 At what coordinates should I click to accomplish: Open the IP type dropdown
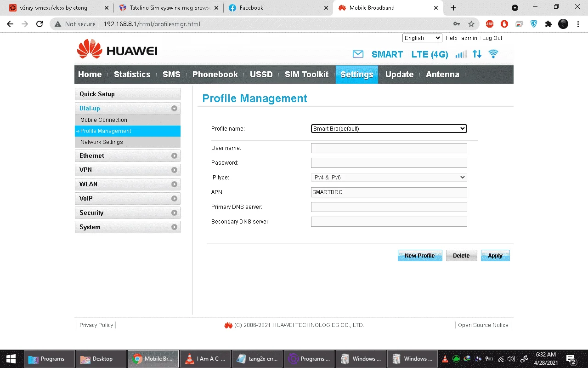pyautogui.click(x=389, y=177)
